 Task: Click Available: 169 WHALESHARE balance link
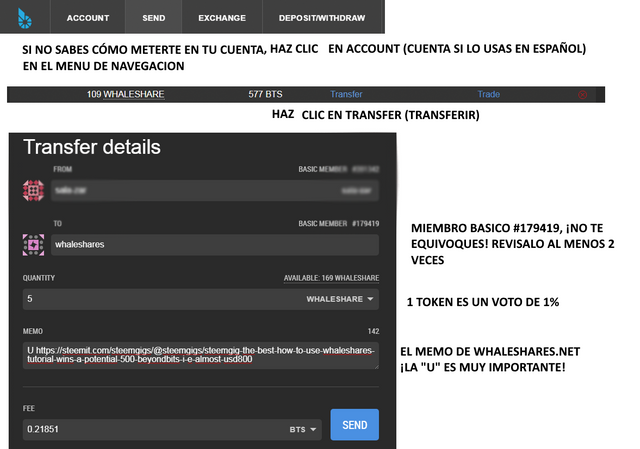click(331, 278)
